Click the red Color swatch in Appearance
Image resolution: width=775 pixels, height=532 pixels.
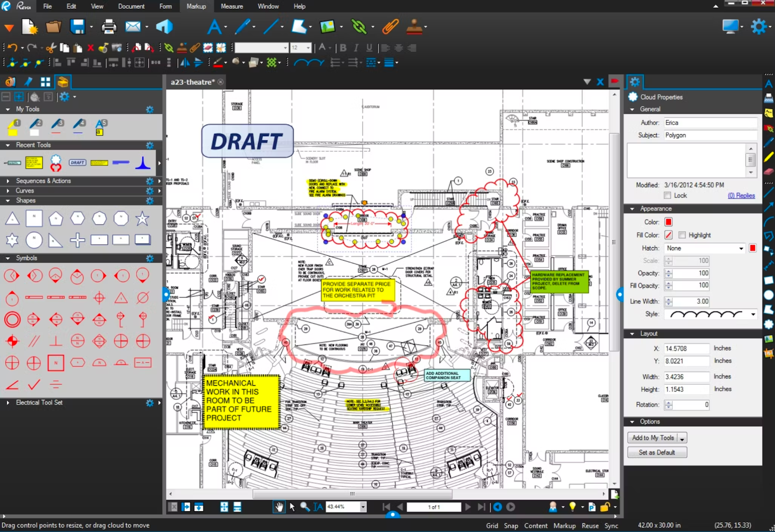tap(668, 221)
